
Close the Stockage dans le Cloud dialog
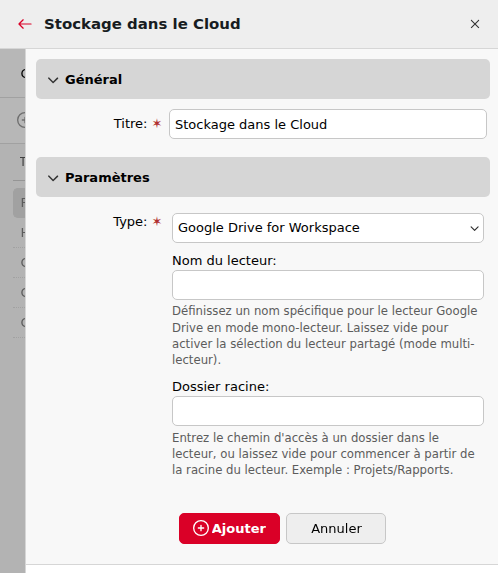pos(475,24)
